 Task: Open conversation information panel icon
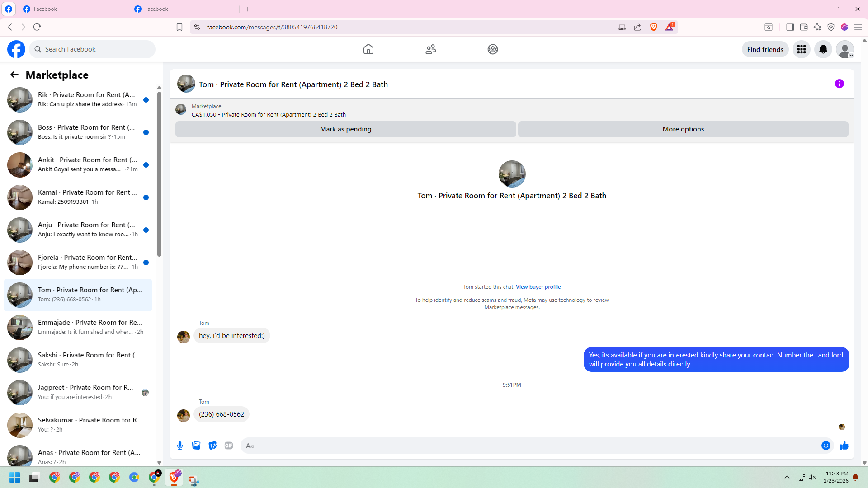point(839,84)
